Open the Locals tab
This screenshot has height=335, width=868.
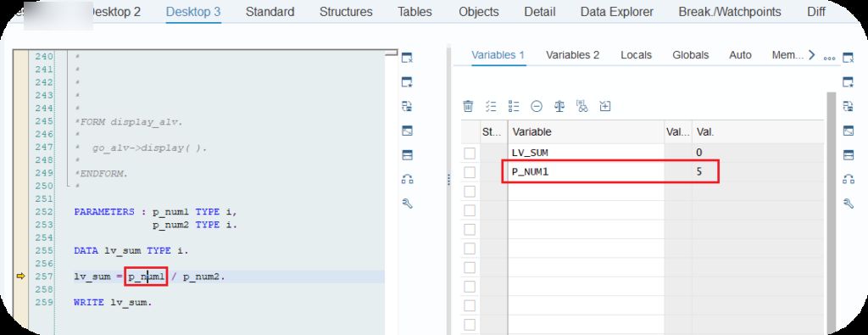point(636,55)
